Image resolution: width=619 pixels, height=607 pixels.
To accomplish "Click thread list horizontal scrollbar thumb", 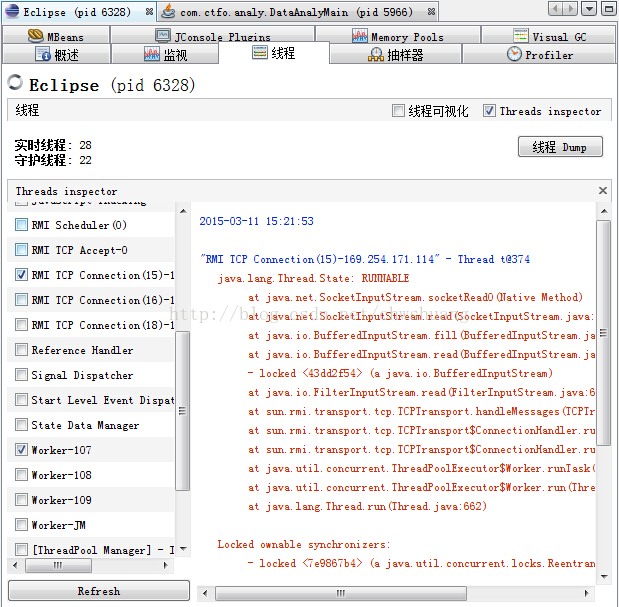I will click(x=58, y=565).
